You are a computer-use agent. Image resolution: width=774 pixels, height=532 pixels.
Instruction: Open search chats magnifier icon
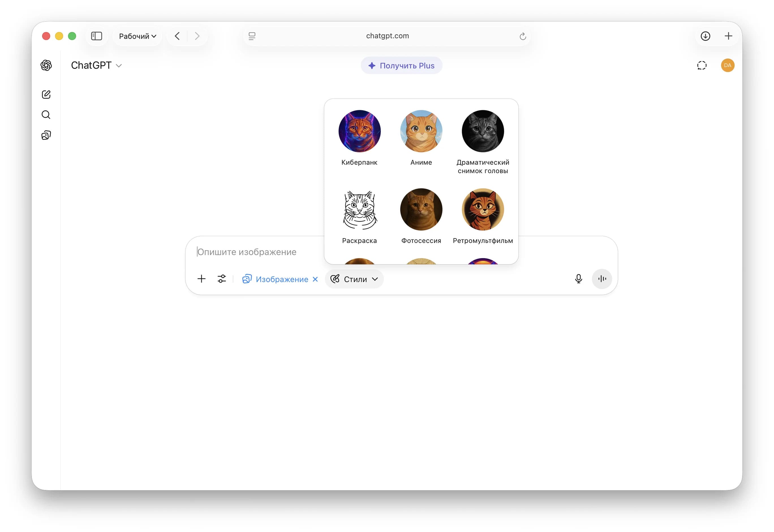[x=46, y=115]
